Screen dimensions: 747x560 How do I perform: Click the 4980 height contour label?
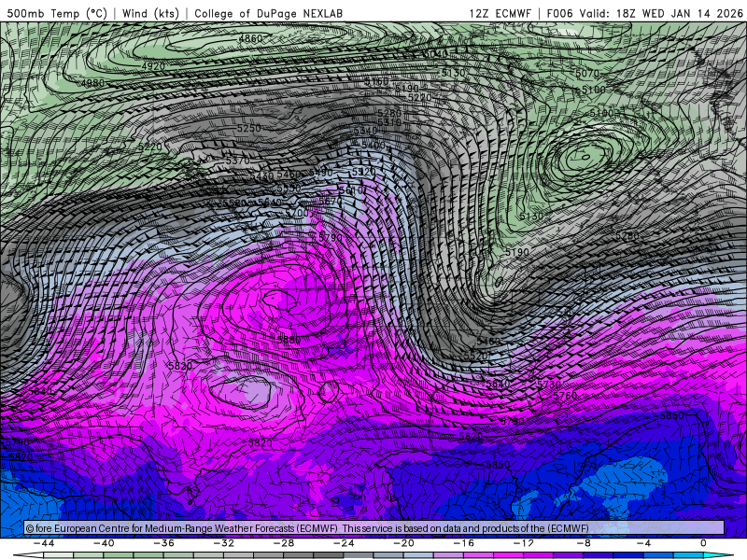click(x=92, y=84)
